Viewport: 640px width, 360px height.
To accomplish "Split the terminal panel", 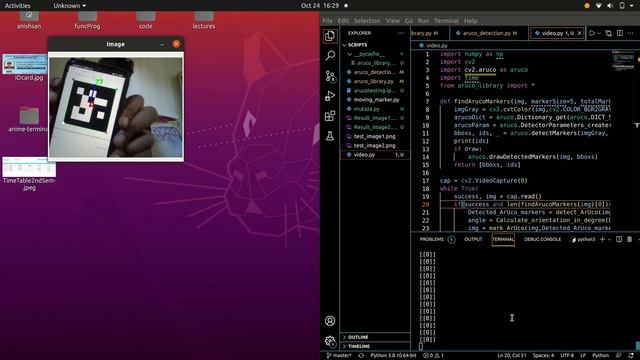I will click(x=619, y=239).
